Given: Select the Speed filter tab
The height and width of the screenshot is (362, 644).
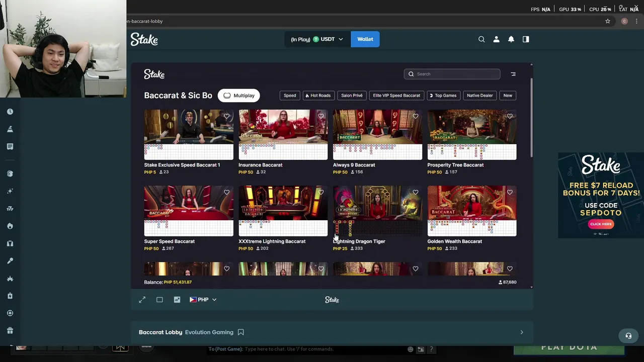Looking at the screenshot, I should click(x=290, y=96).
